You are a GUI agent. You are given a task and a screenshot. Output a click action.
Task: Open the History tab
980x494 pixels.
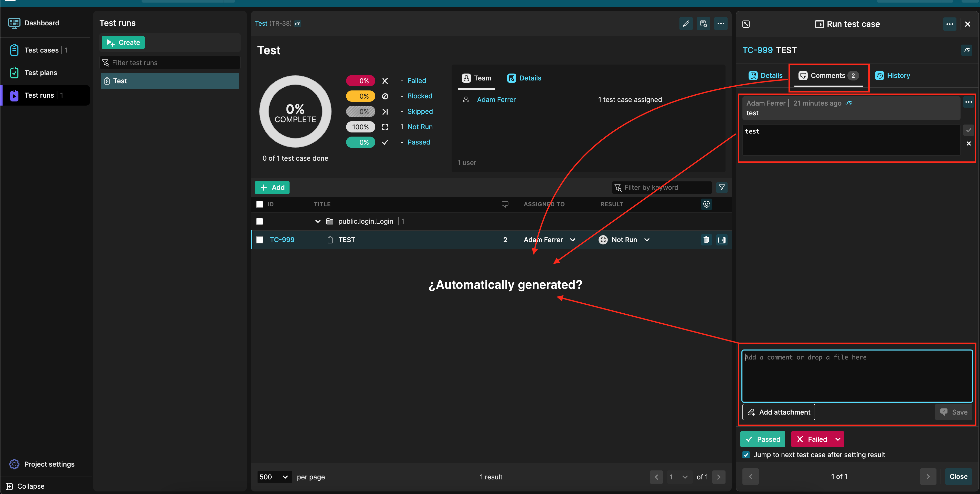click(892, 75)
